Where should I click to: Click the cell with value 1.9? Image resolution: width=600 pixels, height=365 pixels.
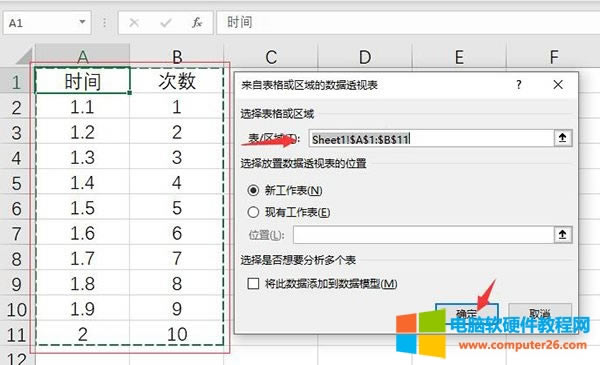[83, 308]
